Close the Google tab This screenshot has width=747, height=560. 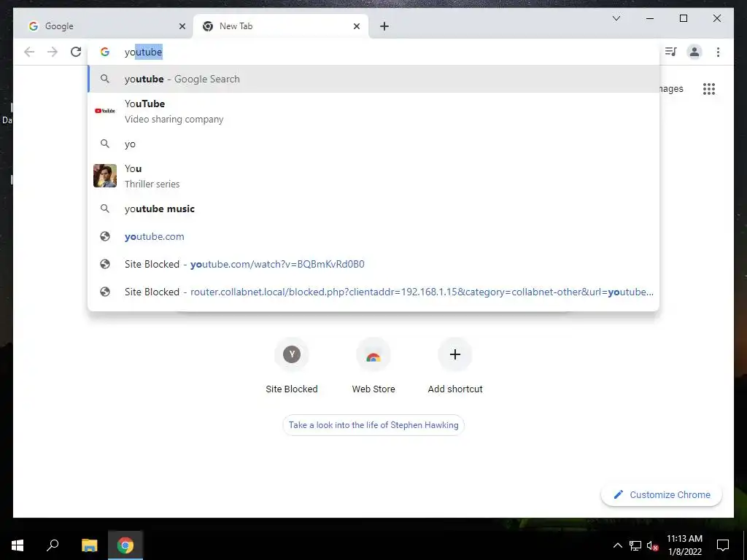point(182,26)
